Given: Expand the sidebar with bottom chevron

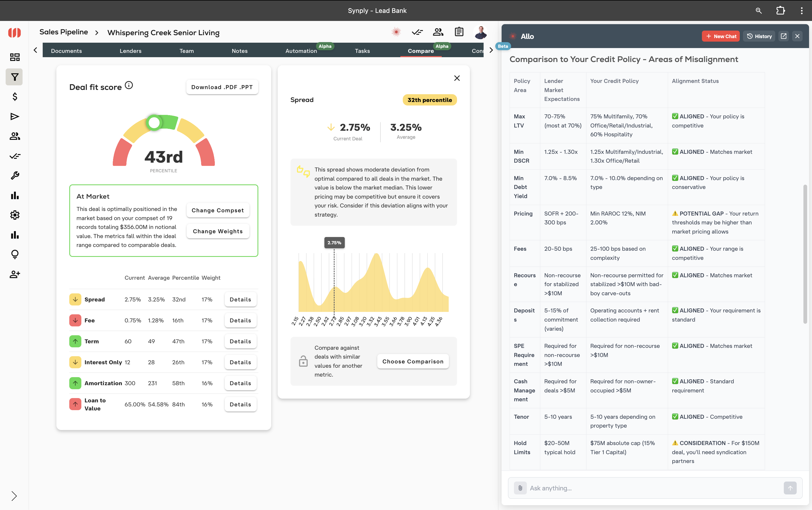Looking at the screenshot, I should point(14,496).
